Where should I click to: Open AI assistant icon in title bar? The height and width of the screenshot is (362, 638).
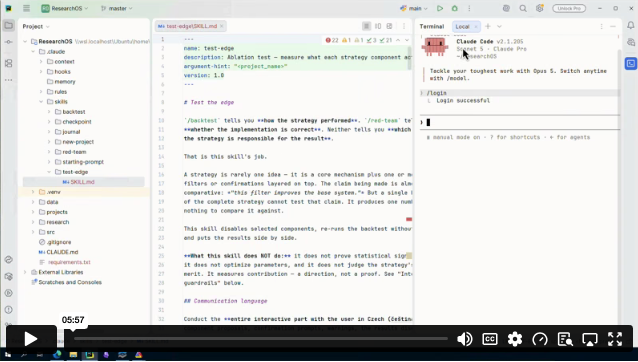506,8
